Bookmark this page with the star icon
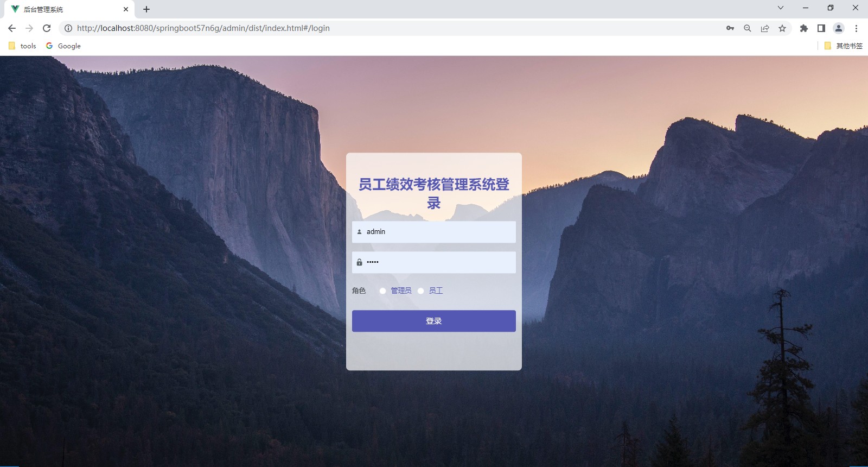 (782, 28)
